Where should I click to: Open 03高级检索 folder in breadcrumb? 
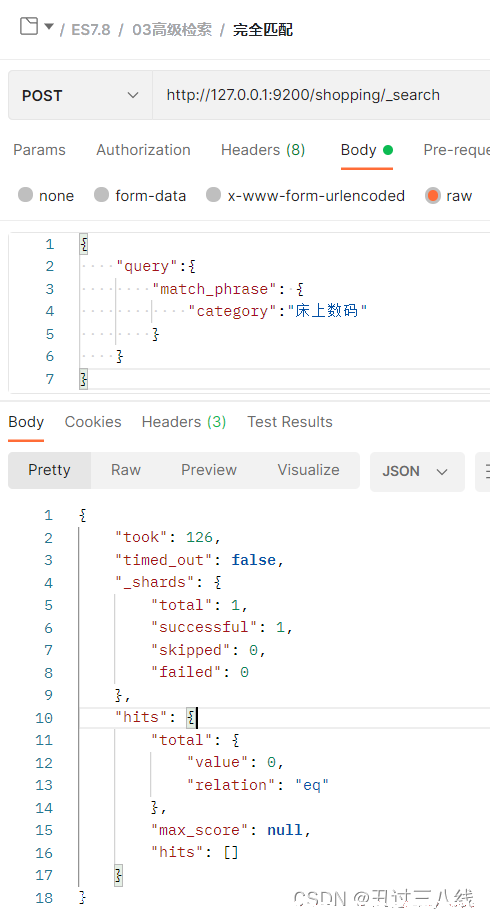(172, 30)
